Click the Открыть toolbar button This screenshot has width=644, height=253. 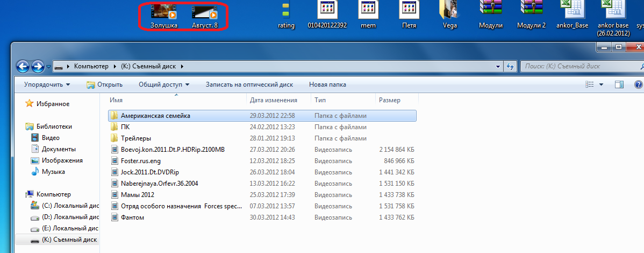click(x=105, y=85)
